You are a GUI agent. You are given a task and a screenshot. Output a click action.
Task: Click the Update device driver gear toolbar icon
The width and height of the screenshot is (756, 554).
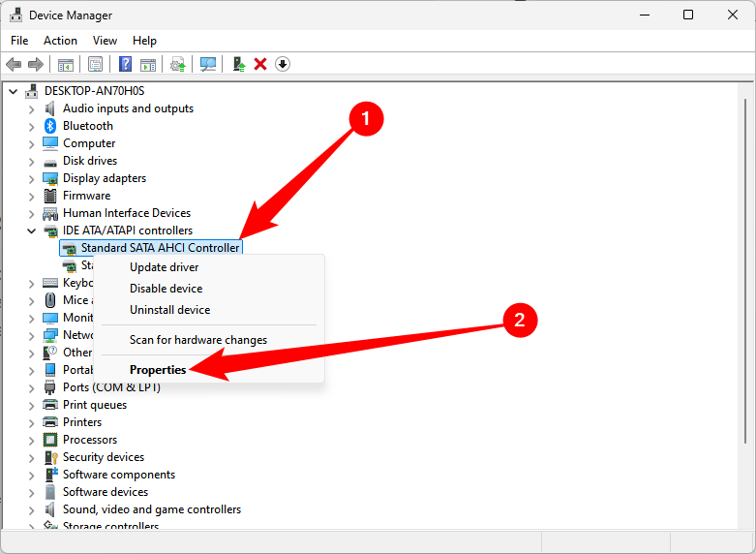[178, 64]
